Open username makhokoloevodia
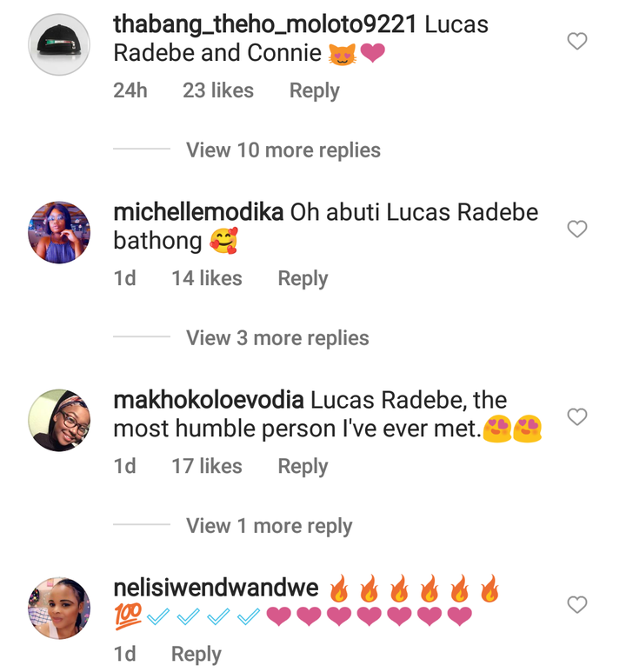 click(x=209, y=400)
